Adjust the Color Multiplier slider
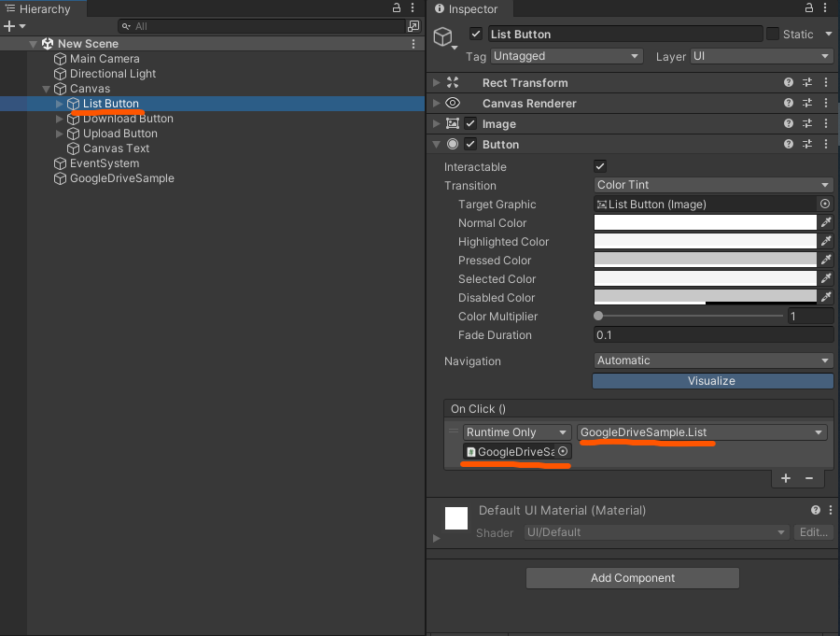 [x=597, y=316]
